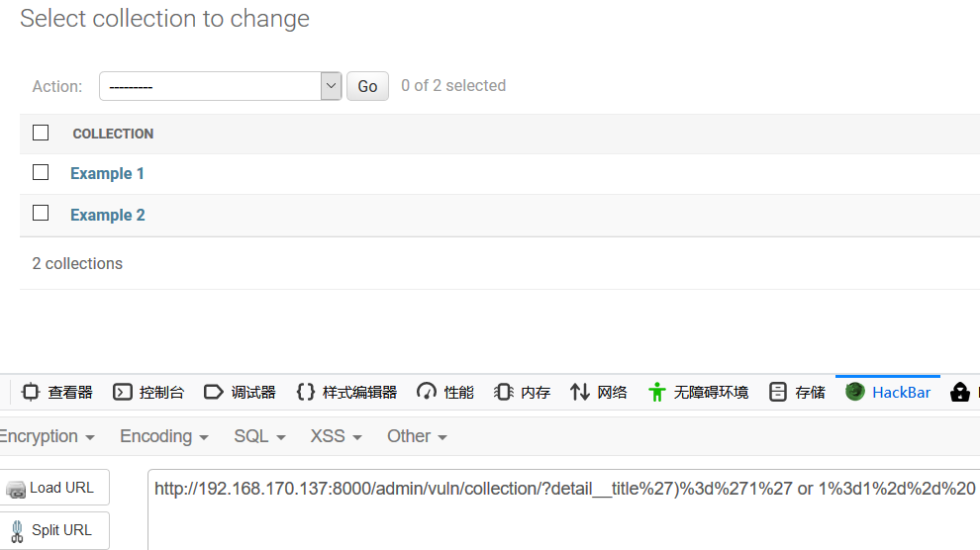Open the Debugger (调试器) icon
This screenshot has height=550, width=980.
(213, 392)
